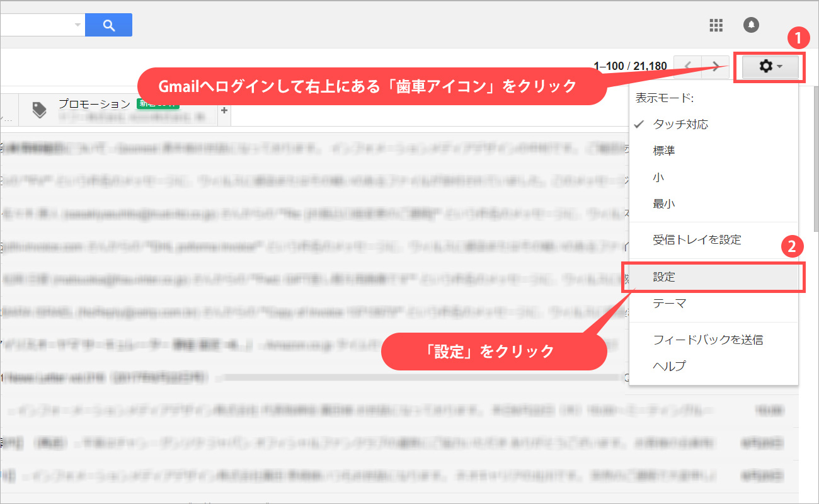
Task: Open 設定 from the gear menu
Action: [x=713, y=277]
